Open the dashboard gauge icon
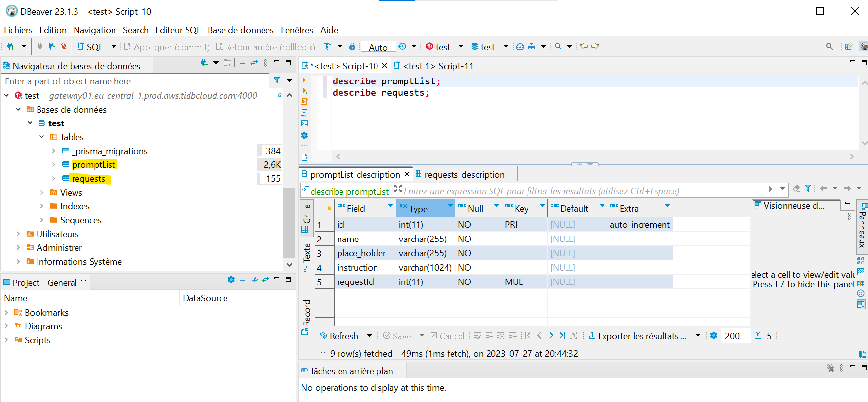The image size is (868, 402). pyautogui.click(x=520, y=46)
